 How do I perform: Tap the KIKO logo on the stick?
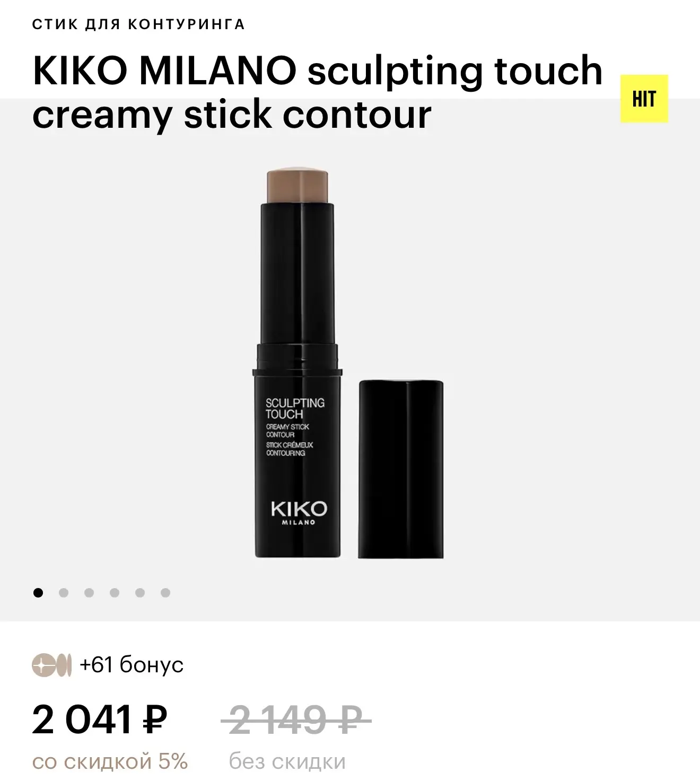point(300,512)
